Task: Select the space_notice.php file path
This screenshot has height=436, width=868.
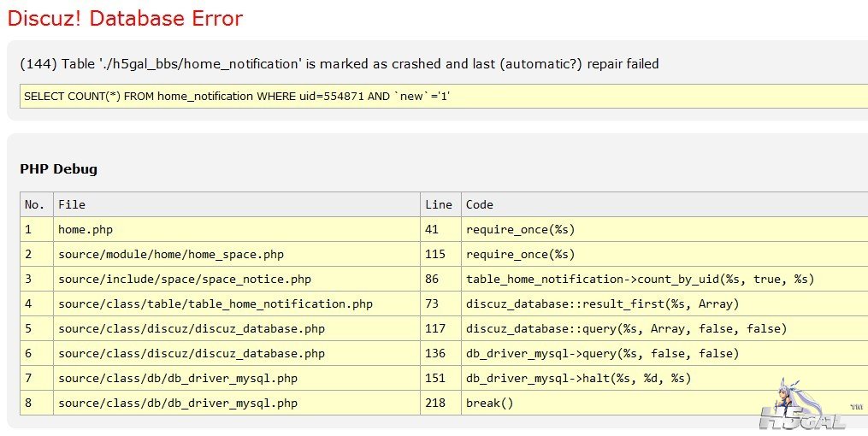Action: 185,279
